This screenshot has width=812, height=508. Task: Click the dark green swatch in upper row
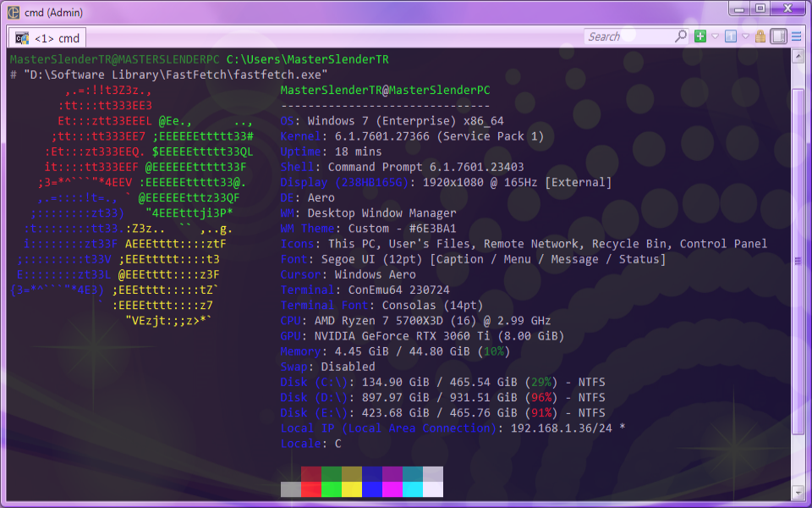pos(332,474)
